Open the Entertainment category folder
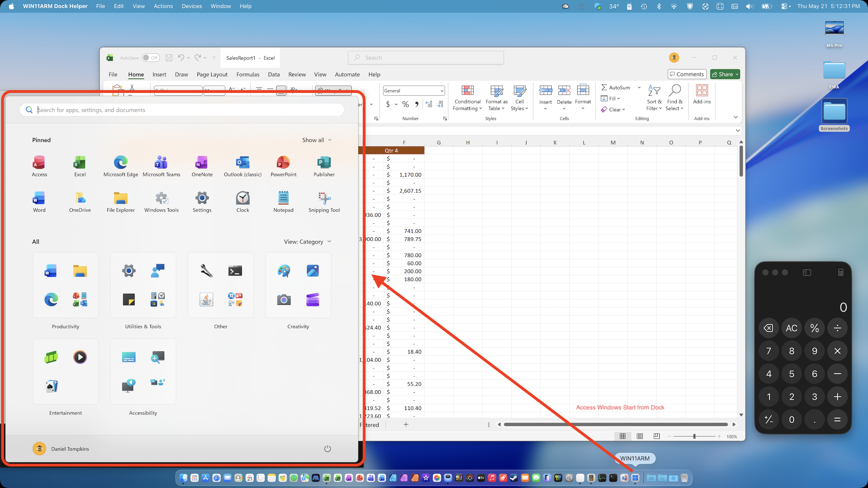 tap(66, 371)
